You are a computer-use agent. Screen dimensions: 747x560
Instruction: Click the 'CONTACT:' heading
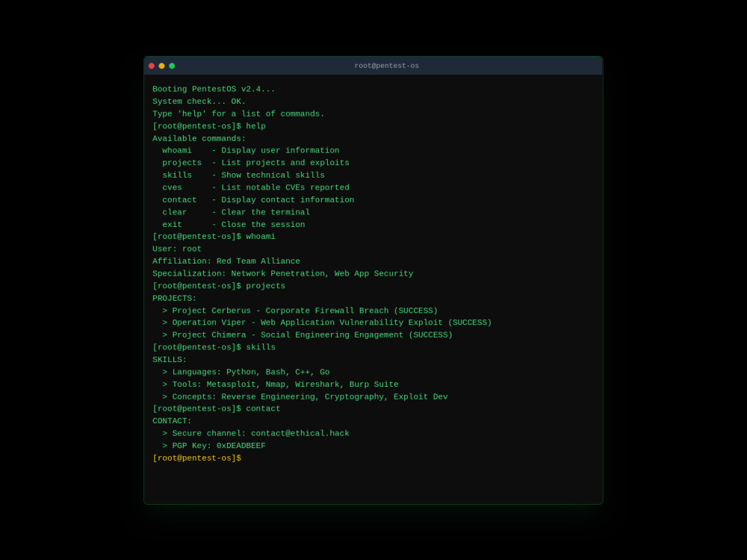[x=172, y=421]
